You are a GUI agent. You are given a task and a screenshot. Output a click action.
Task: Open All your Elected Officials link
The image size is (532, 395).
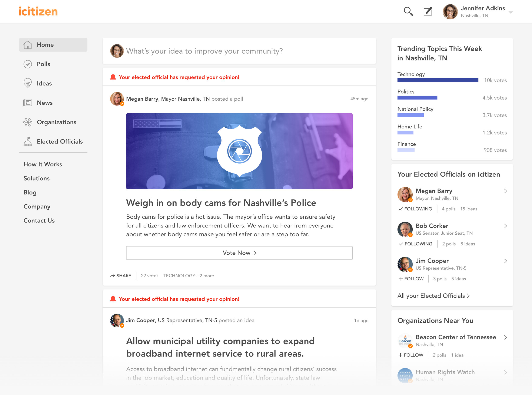[x=433, y=296]
